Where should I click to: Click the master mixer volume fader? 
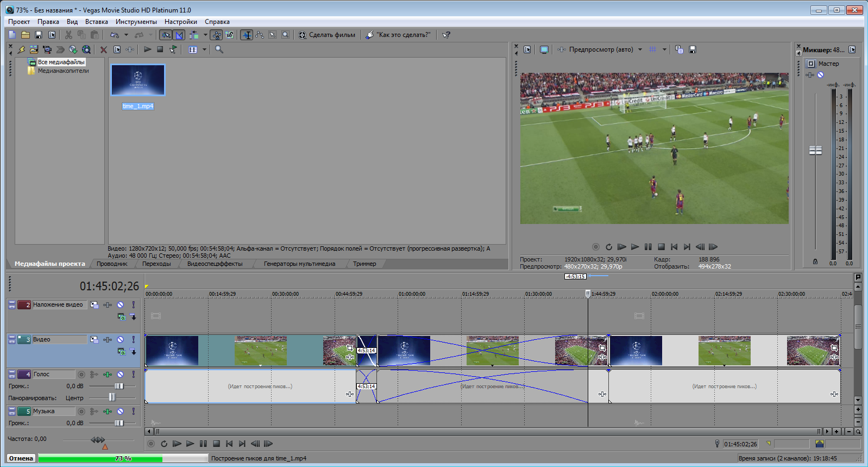[815, 150]
